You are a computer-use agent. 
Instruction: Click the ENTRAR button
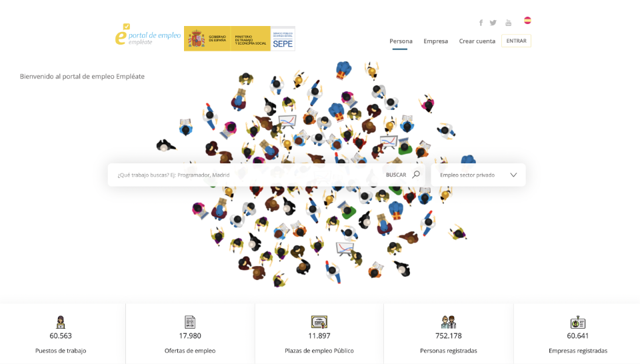point(516,41)
